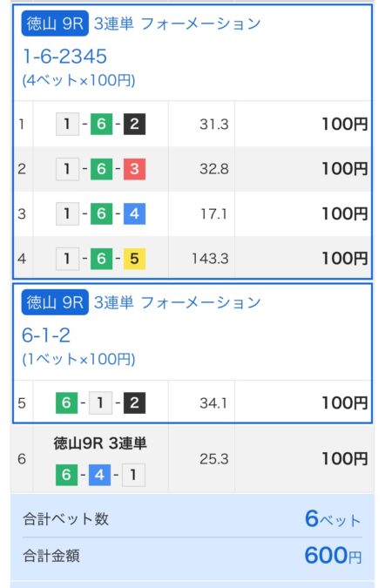Click the 100円 amount in row 2
The image size is (385, 588).
[345, 169]
